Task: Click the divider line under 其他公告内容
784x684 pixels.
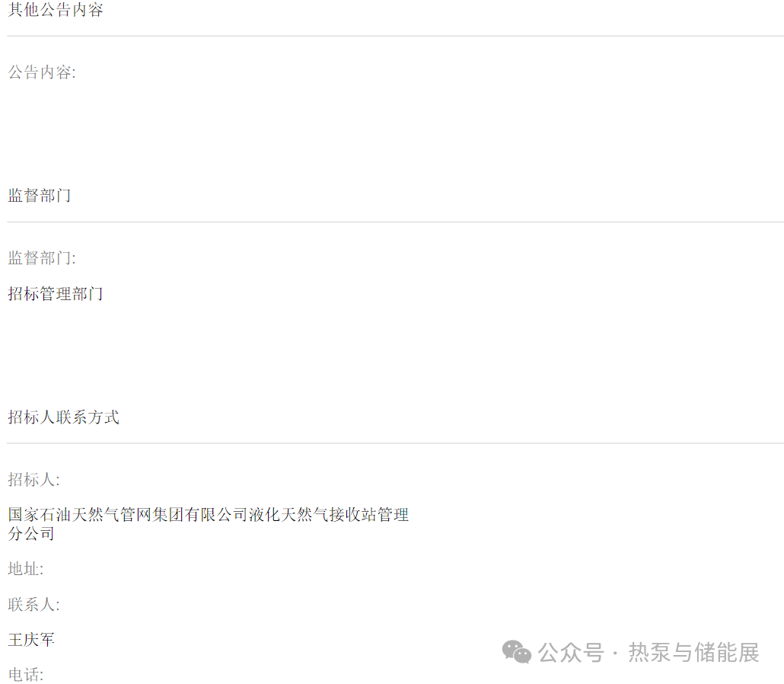Action: (x=396, y=36)
